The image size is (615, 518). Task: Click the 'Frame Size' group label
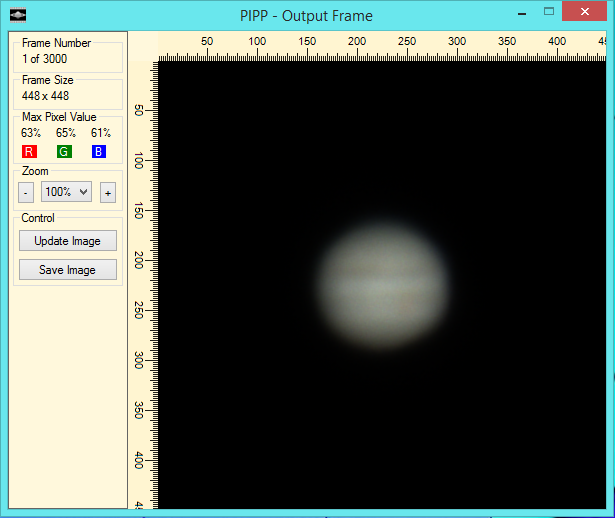click(47, 80)
